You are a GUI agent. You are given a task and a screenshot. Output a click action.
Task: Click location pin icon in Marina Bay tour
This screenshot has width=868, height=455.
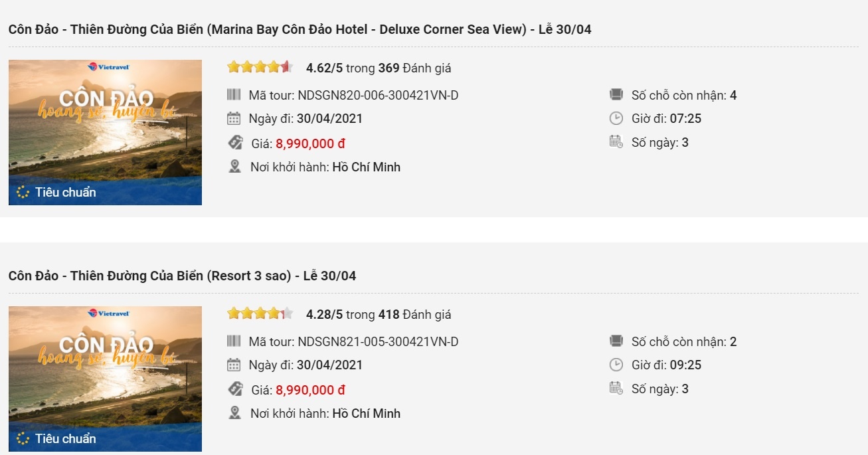tap(234, 167)
